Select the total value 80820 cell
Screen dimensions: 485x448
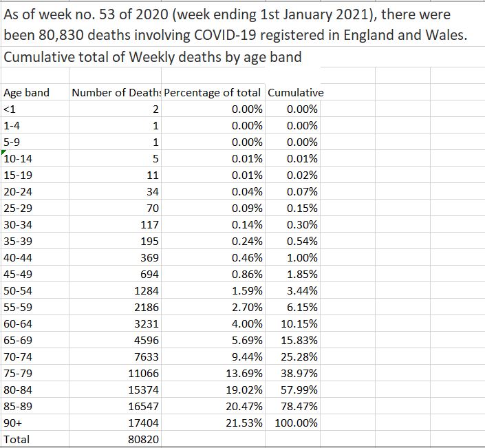click(x=144, y=439)
